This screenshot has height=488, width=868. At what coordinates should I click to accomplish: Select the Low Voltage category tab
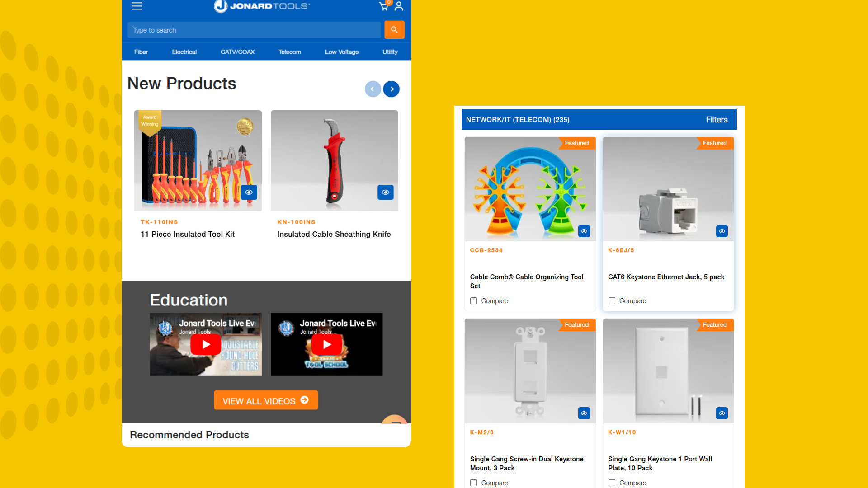click(x=342, y=52)
